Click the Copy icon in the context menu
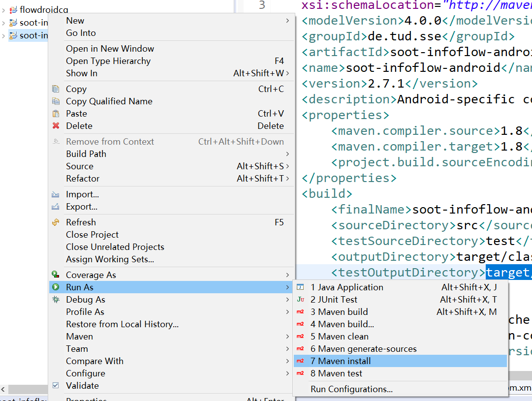The height and width of the screenshot is (401, 532). [x=55, y=89]
